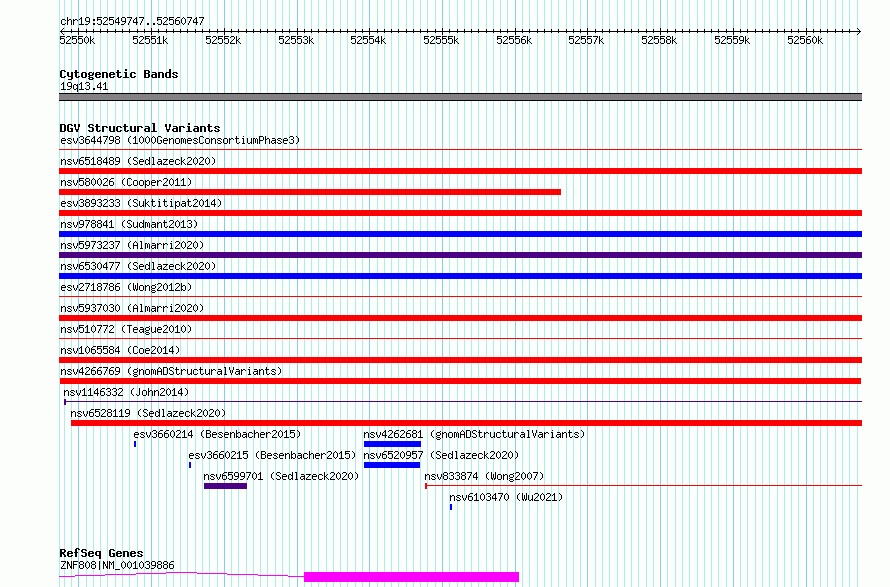Screen dimensions: 890x587
Task: Click the magenta ZNF808 exon block
Action: (412, 577)
